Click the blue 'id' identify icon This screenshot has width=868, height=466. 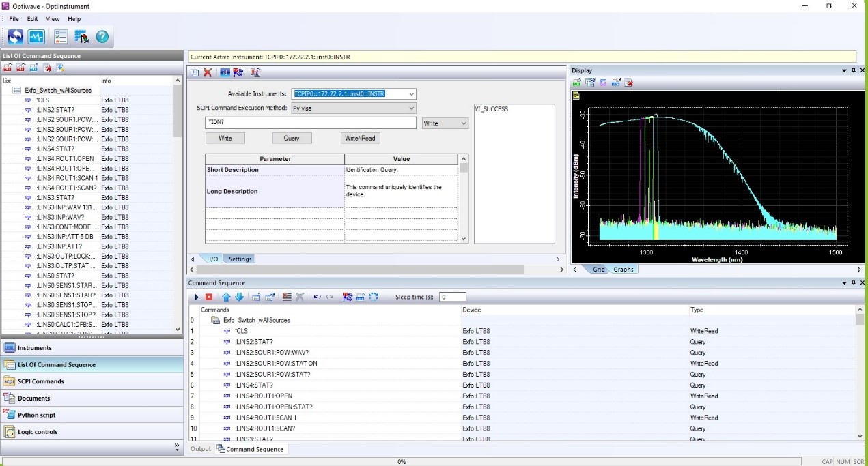click(225, 72)
